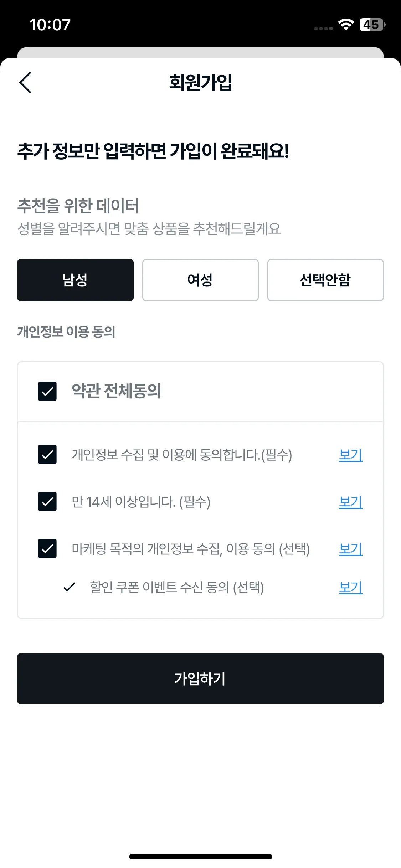
Task: Uncheck 개인정보 수집 및 이용 동의 checkbox
Action: click(47, 454)
